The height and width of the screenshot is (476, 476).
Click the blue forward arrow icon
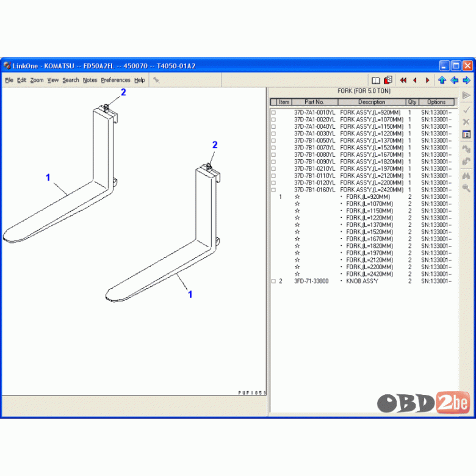467,80
